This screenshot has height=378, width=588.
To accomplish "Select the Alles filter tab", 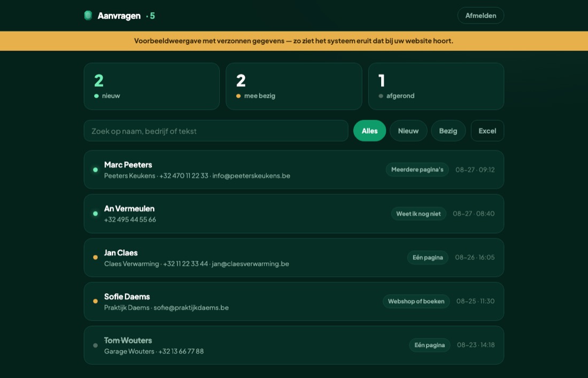I will coord(369,131).
